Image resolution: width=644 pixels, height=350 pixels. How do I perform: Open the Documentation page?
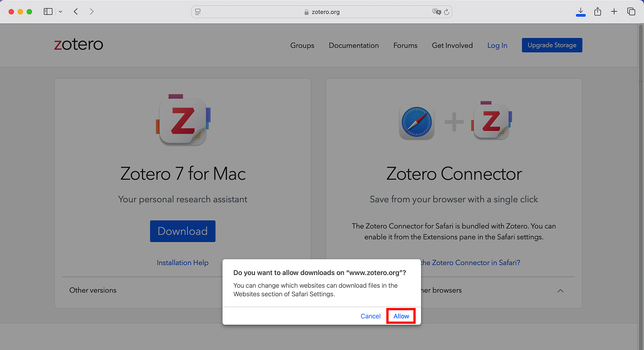pos(353,45)
